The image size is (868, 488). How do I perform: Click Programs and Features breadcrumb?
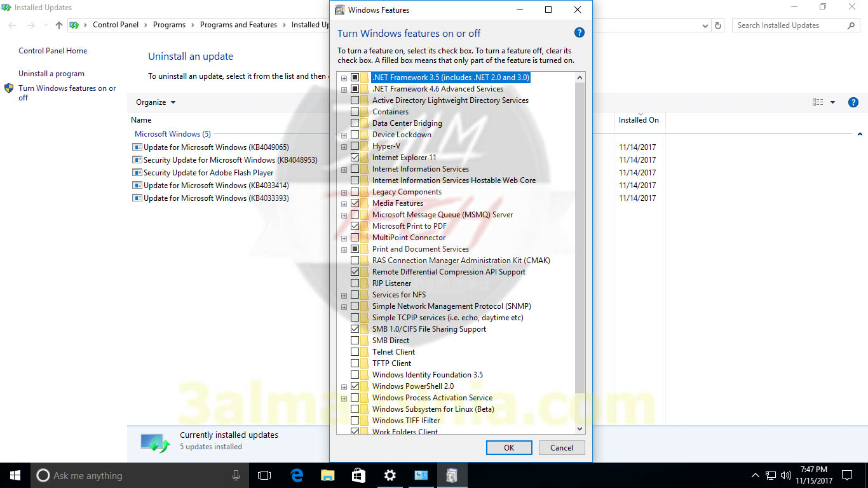238,25
